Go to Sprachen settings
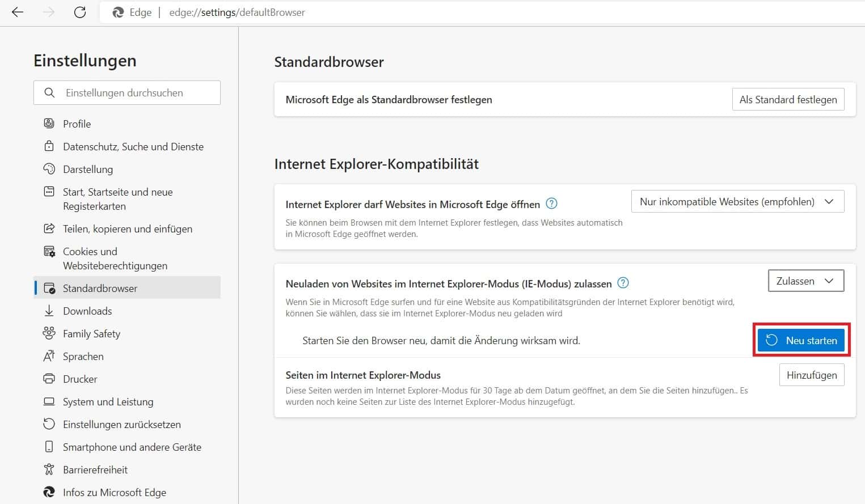Viewport: 865px width, 504px height. pyautogui.click(x=83, y=356)
